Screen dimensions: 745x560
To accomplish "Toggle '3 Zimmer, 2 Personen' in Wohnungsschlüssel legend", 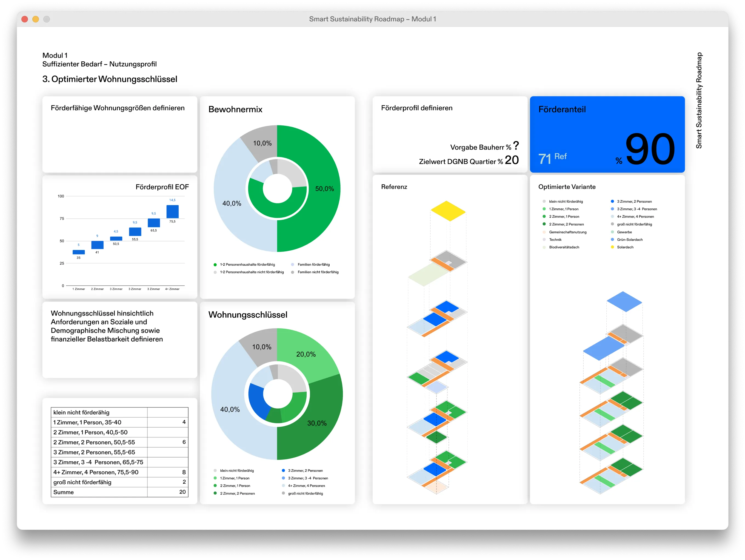I will 305,470.
